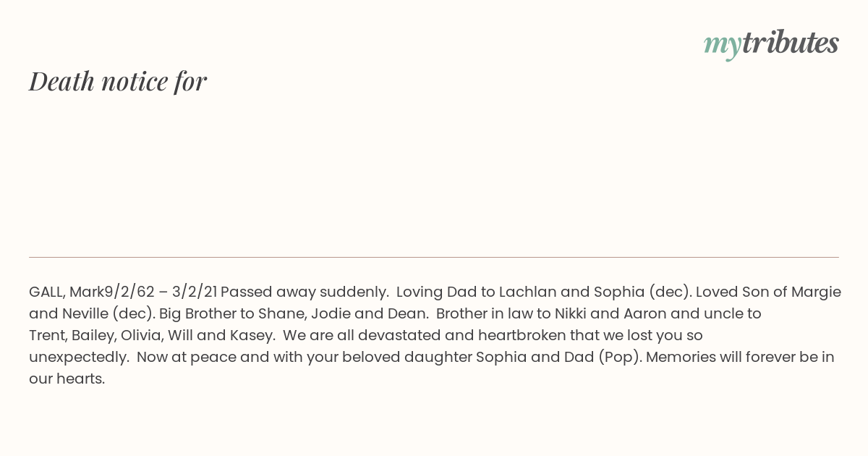Click "Will and Kasey" in the notice
868x456 pixels.
click(220, 336)
